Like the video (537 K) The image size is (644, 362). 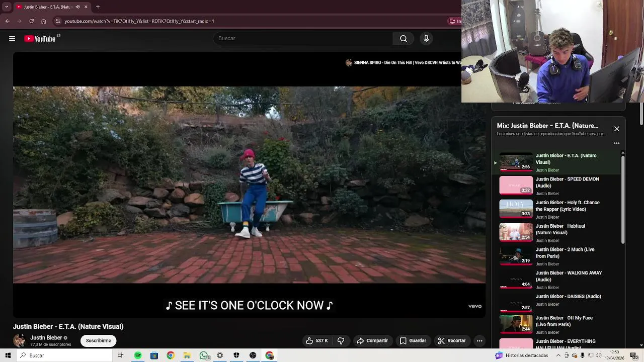coord(316,341)
